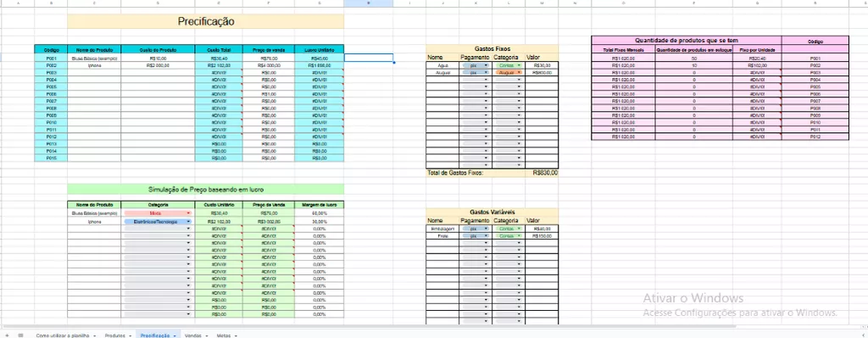
Task: Click the Iphone cell in the blue product table
Action: tap(94, 65)
